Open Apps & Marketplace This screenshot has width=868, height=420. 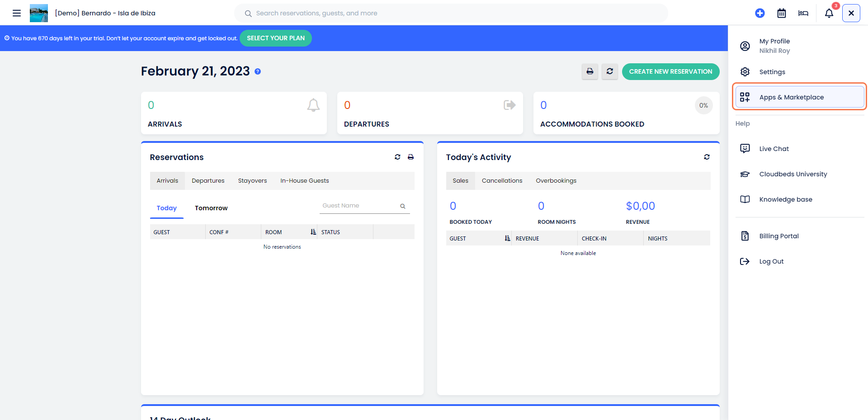(800, 97)
